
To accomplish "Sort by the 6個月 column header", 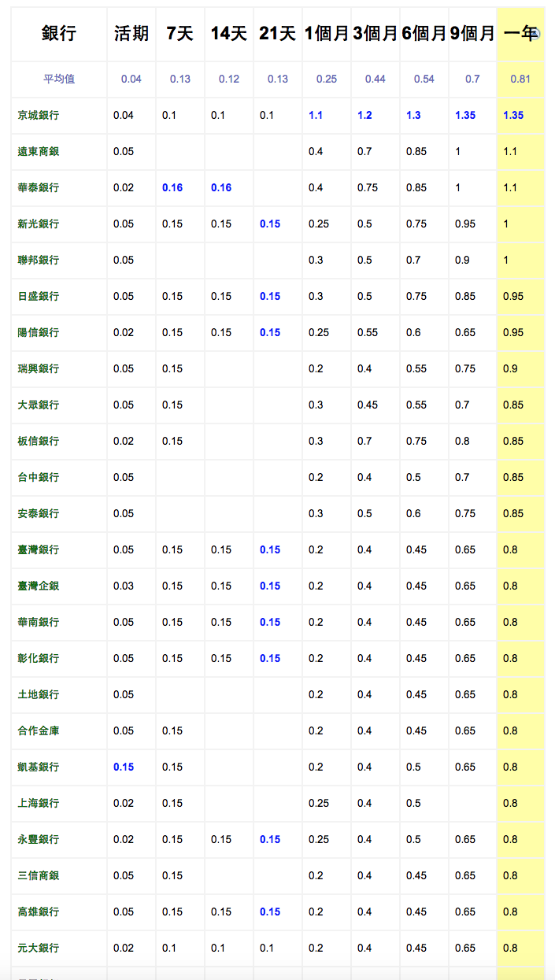I will click(424, 33).
